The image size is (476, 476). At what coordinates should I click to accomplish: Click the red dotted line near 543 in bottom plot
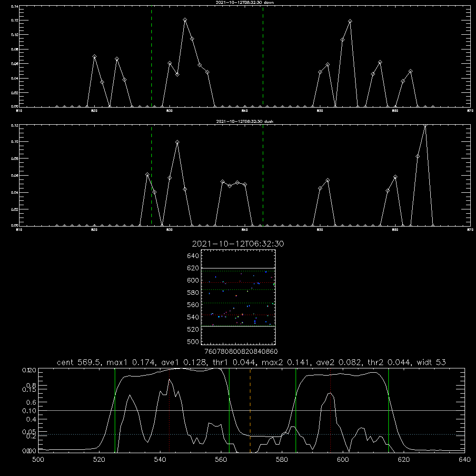pos(169,410)
